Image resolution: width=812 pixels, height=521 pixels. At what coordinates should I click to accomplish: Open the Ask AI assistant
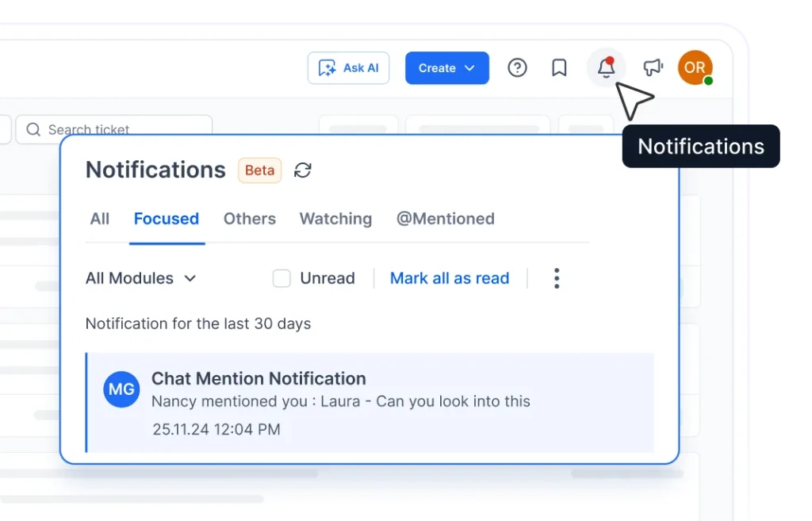point(348,68)
